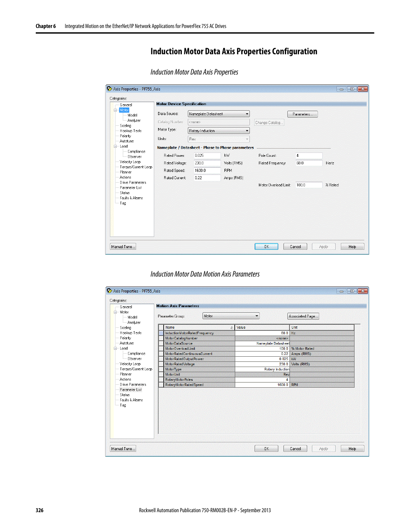Viewport: 411px width, 532px height.
Task: Select the MotorRatedVoltage row
Action: [256, 364]
